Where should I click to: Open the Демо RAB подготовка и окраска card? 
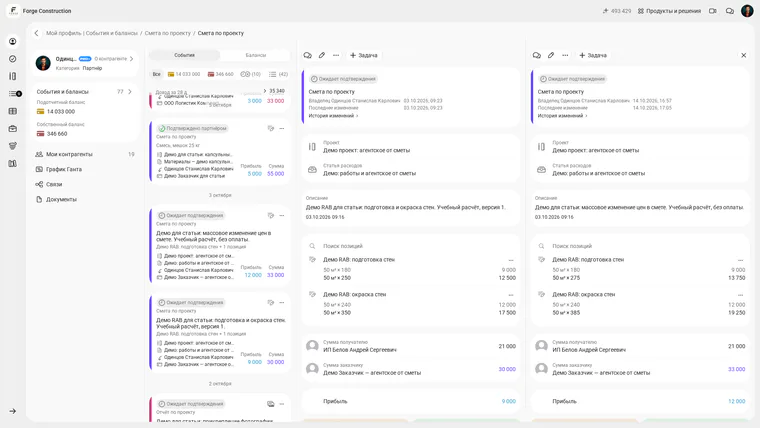pos(221,333)
